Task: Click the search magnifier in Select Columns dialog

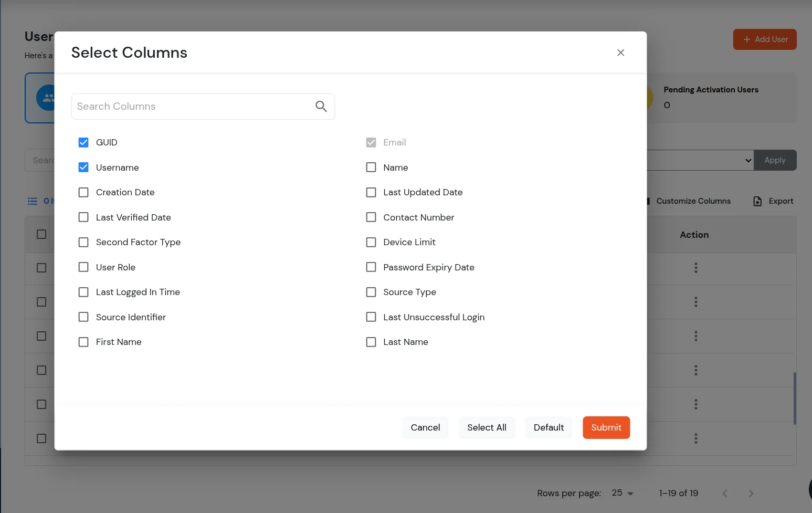Action: tap(321, 106)
